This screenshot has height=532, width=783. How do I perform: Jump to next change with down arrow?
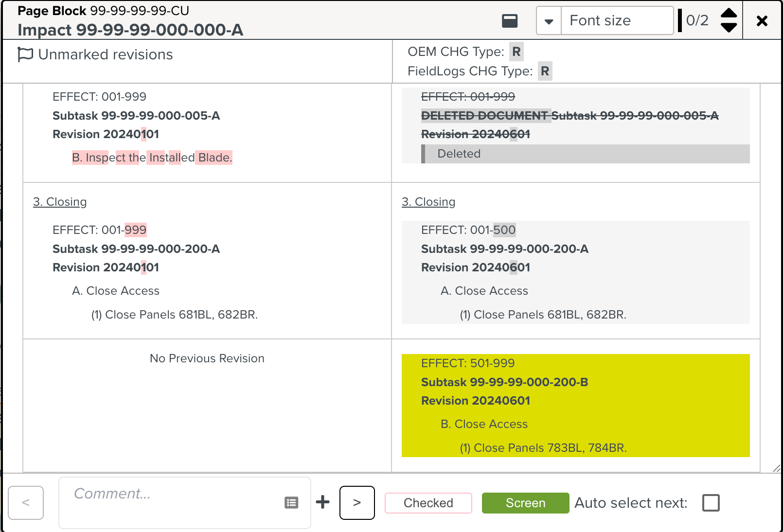pyautogui.click(x=729, y=28)
